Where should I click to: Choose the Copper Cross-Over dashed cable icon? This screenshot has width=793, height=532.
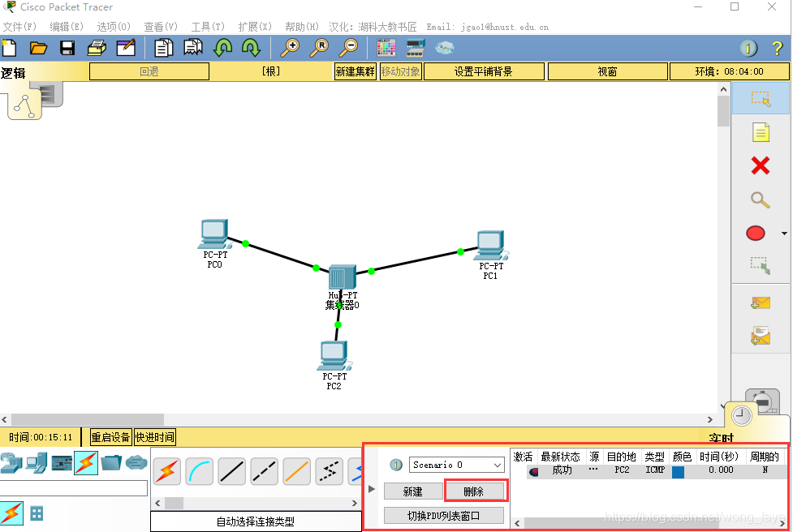tap(265, 472)
